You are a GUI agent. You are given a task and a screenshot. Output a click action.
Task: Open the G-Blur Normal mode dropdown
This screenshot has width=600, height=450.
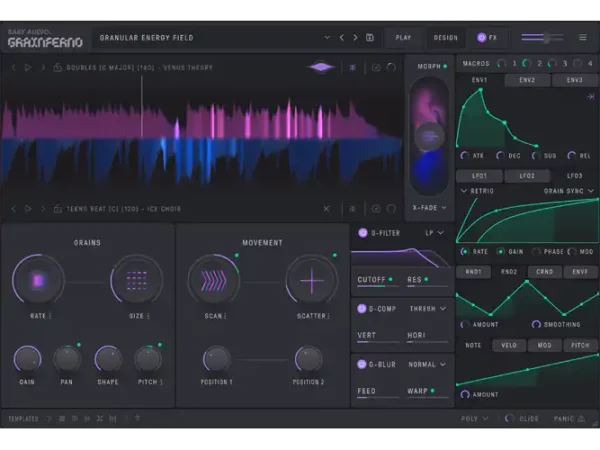pyautogui.click(x=427, y=364)
